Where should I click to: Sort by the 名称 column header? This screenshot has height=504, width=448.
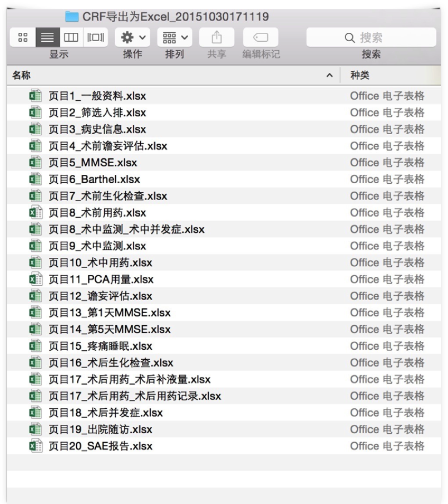22,75
